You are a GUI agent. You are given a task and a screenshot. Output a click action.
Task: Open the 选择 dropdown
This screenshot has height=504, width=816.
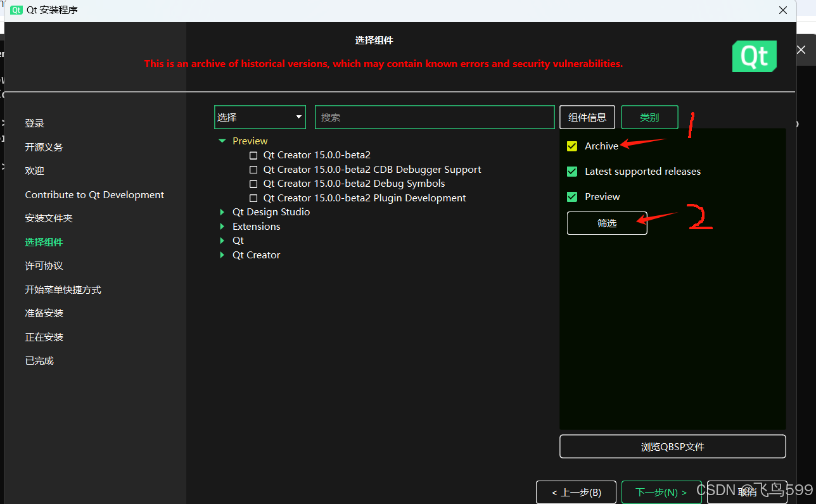tap(260, 117)
